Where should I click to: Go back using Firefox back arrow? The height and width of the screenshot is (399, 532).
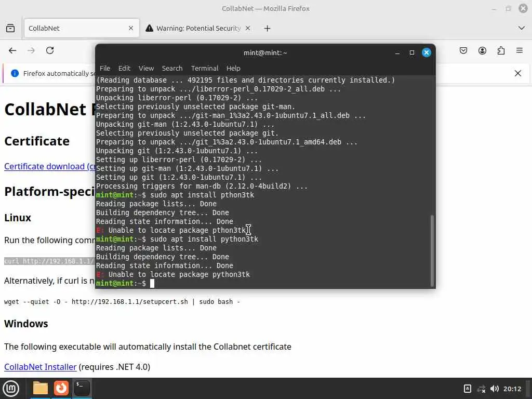12,50
